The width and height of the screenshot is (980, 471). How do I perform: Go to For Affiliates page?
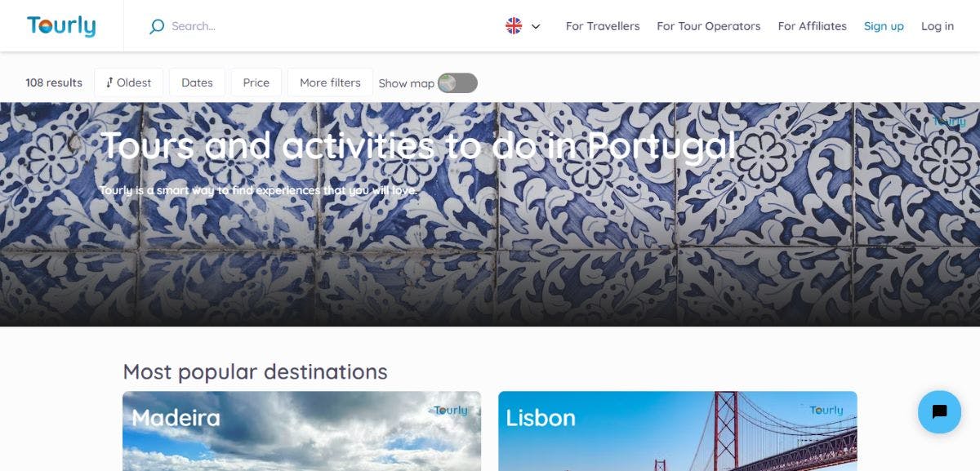813,26
